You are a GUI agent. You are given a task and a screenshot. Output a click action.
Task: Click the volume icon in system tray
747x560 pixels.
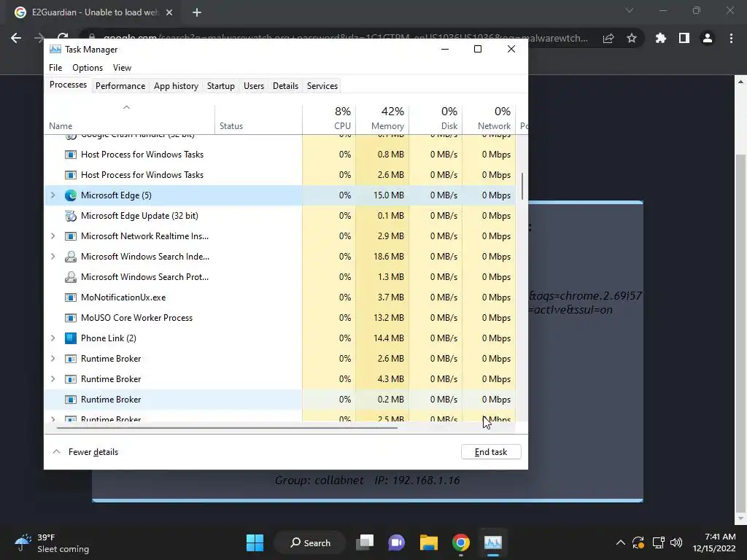[x=676, y=542]
